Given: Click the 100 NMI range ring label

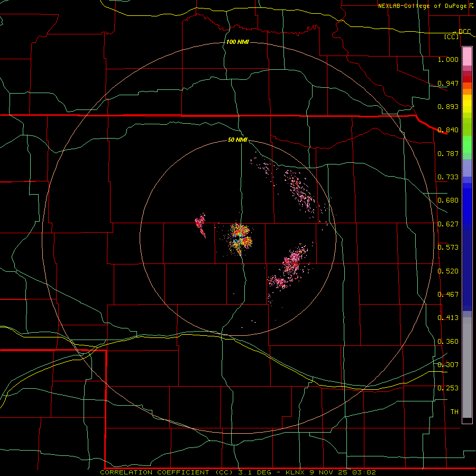Looking at the screenshot, I should (237, 42).
